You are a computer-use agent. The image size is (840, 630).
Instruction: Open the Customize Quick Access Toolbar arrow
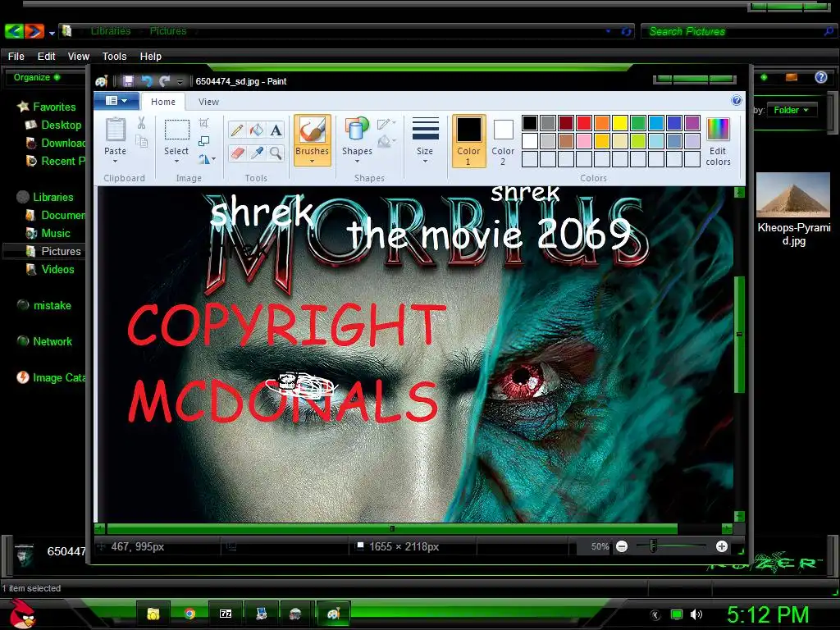(180, 81)
